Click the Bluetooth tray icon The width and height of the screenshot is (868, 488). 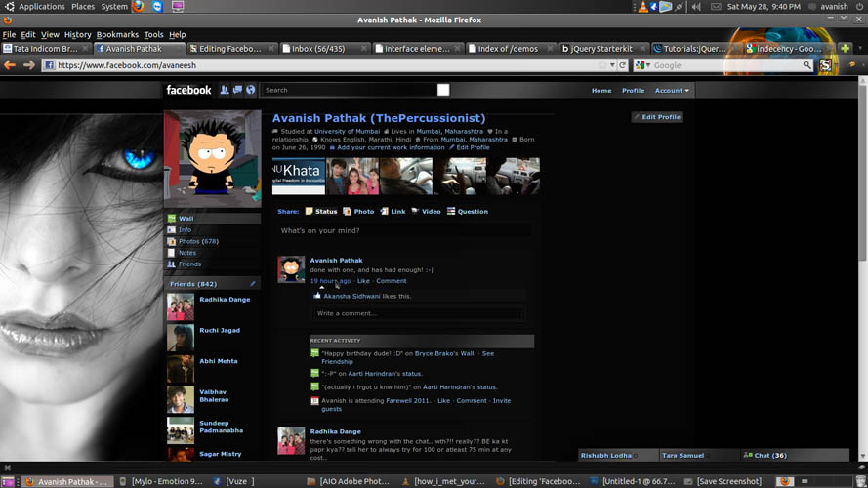(x=654, y=7)
